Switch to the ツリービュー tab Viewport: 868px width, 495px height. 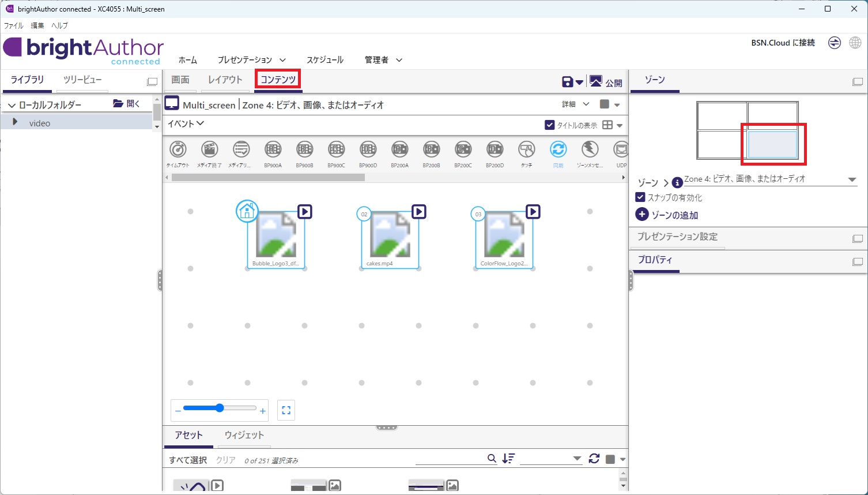tap(82, 80)
